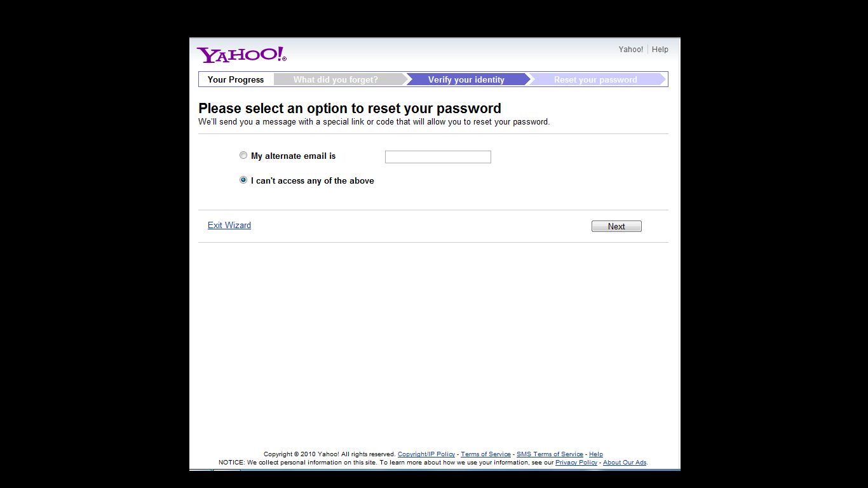Open the Help link in the header
The width and height of the screenshot is (868, 488).
(x=660, y=49)
